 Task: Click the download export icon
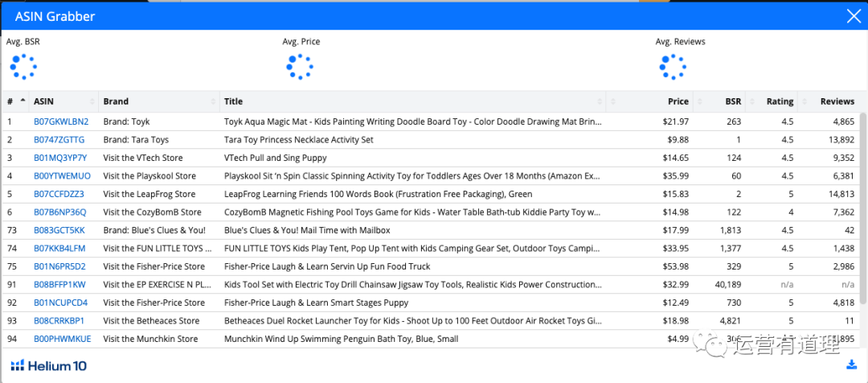tap(851, 364)
